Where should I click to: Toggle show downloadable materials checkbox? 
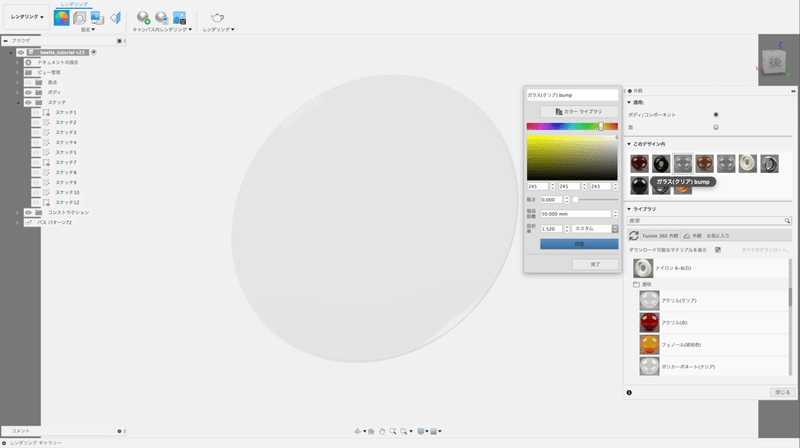pyautogui.click(x=718, y=250)
